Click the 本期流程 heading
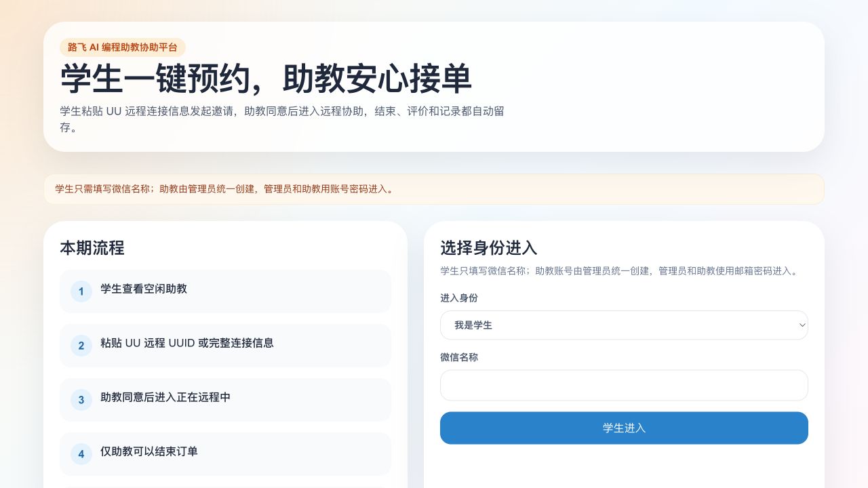The height and width of the screenshot is (488, 868). pos(92,248)
